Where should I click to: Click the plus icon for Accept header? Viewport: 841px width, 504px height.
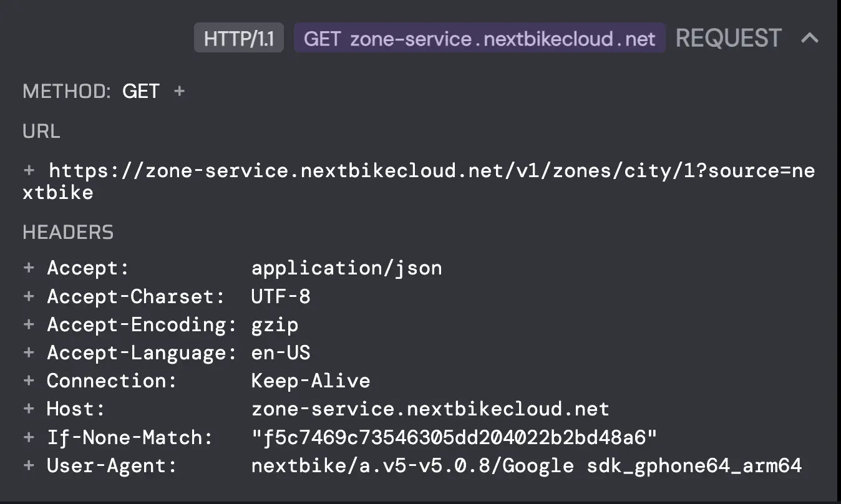point(29,268)
